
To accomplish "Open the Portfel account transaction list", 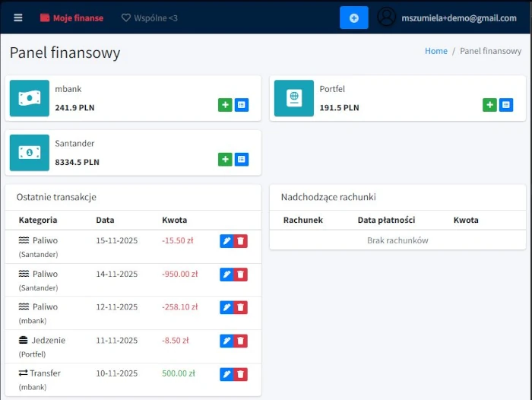I will point(506,105).
